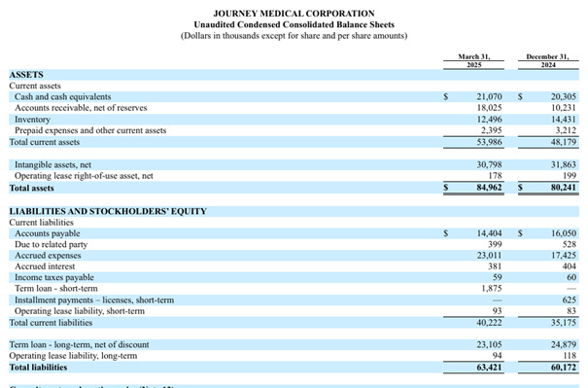Click the 'Current liabilities' label
This screenshot has width=588, height=388.
[41, 223]
